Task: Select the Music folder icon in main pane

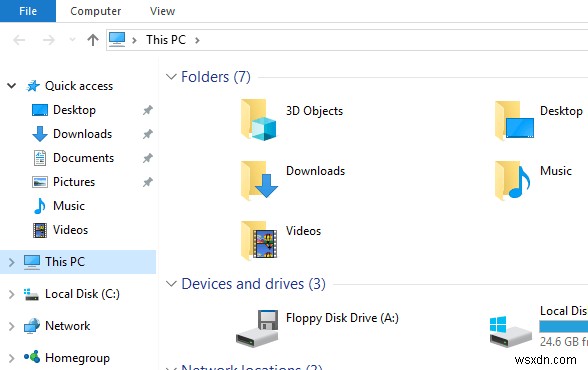Action: pyautogui.click(x=512, y=180)
